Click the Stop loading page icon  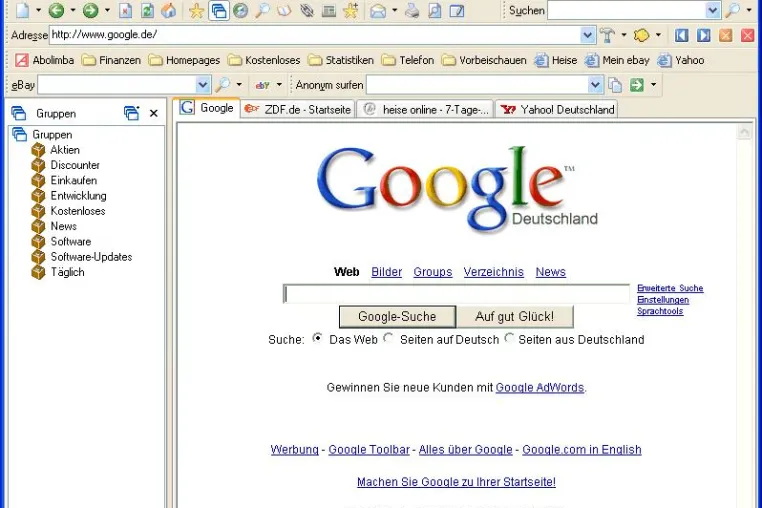pyautogui.click(x=125, y=10)
